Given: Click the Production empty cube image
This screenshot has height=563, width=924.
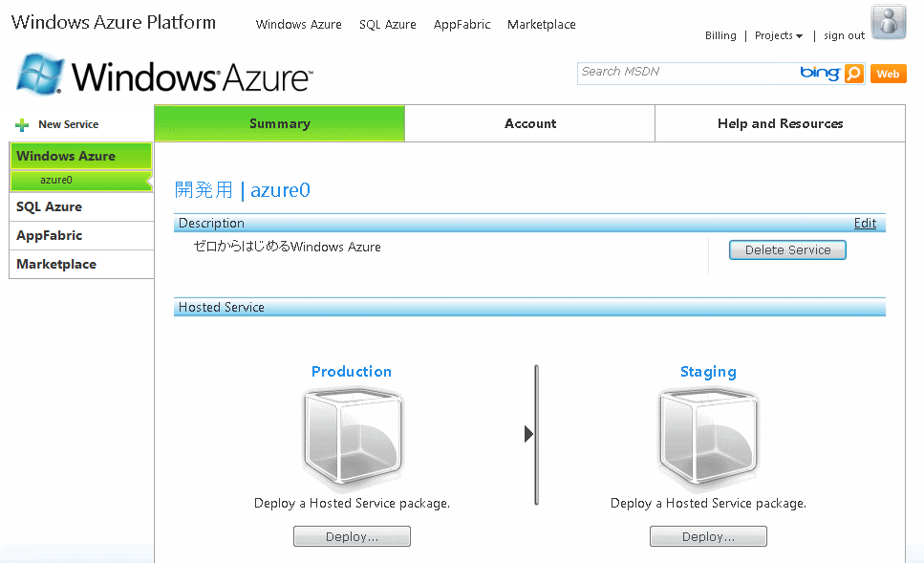Looking at the screenshot, I should [x=353, y=438].
